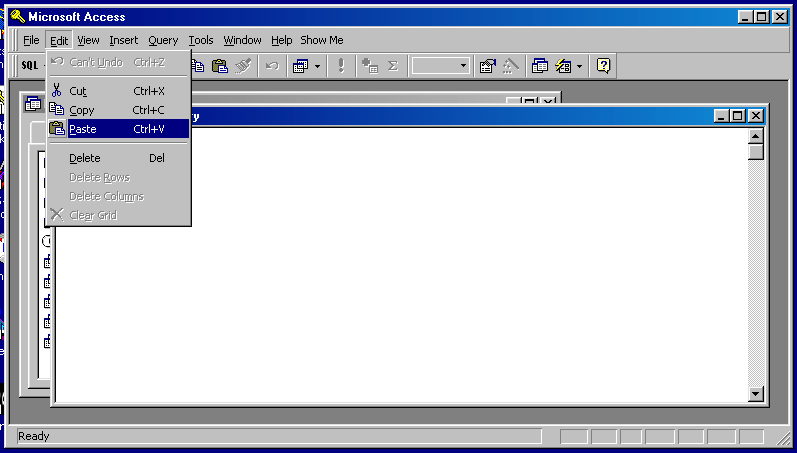
Task: Click the vertical scrollbar thumb in query window
Action: click(x=755, y=152)
